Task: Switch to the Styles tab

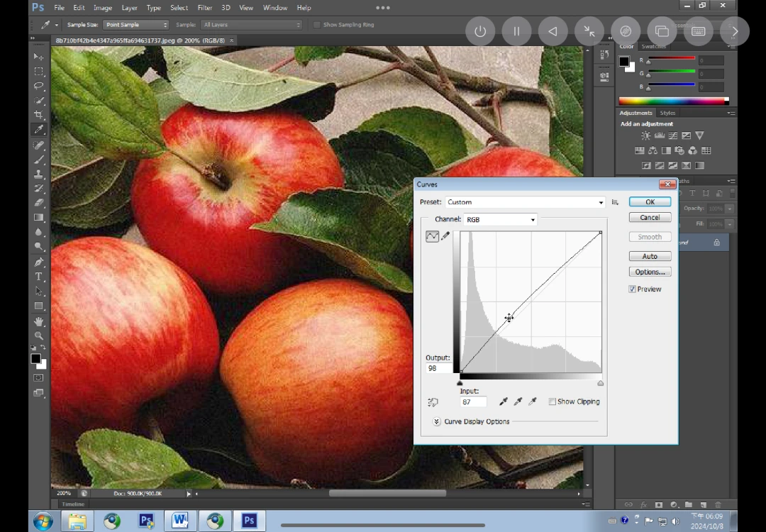Action: tap(667, 113)
